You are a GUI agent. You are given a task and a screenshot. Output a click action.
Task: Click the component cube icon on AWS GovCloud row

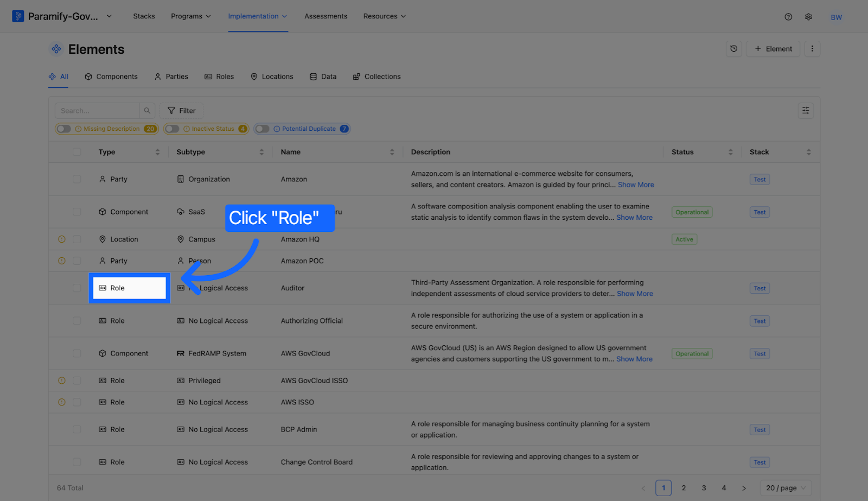point(103,353)
